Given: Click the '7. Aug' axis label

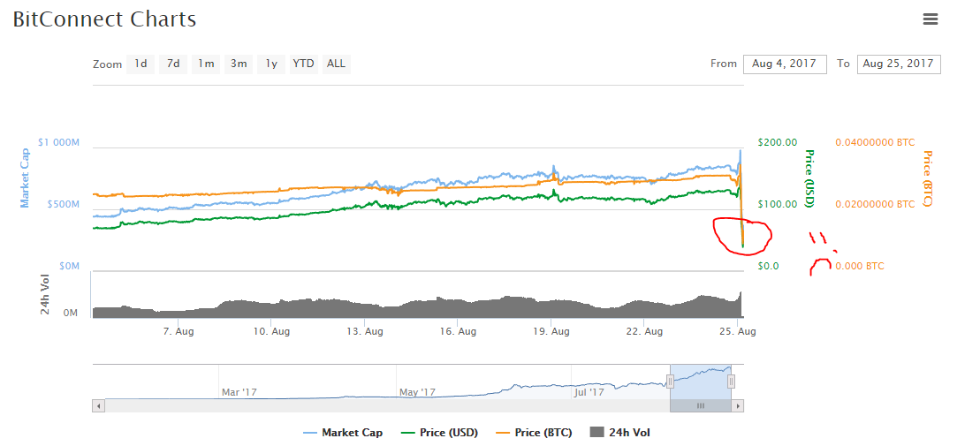Looking at the screenshot, I should coord(179,332).
